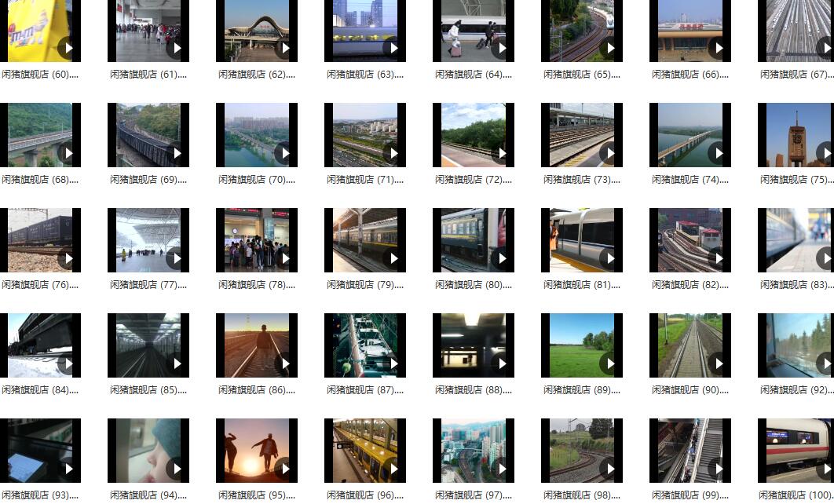Click play icon on video 闲猪旗舰店 (61)

pos(177,48)
